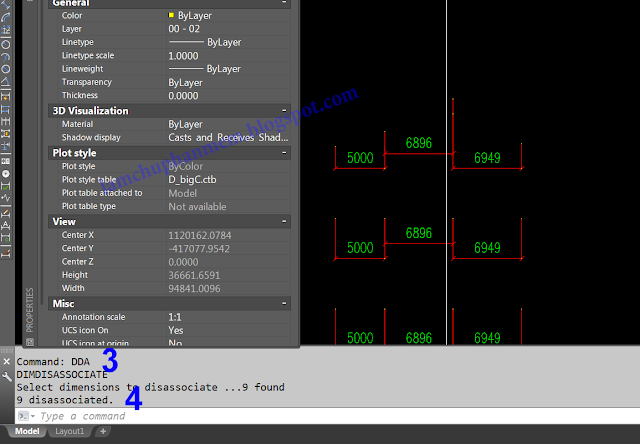The image size is (640, 444).
Task: Collapse the View section
Action: pos(285,222)
